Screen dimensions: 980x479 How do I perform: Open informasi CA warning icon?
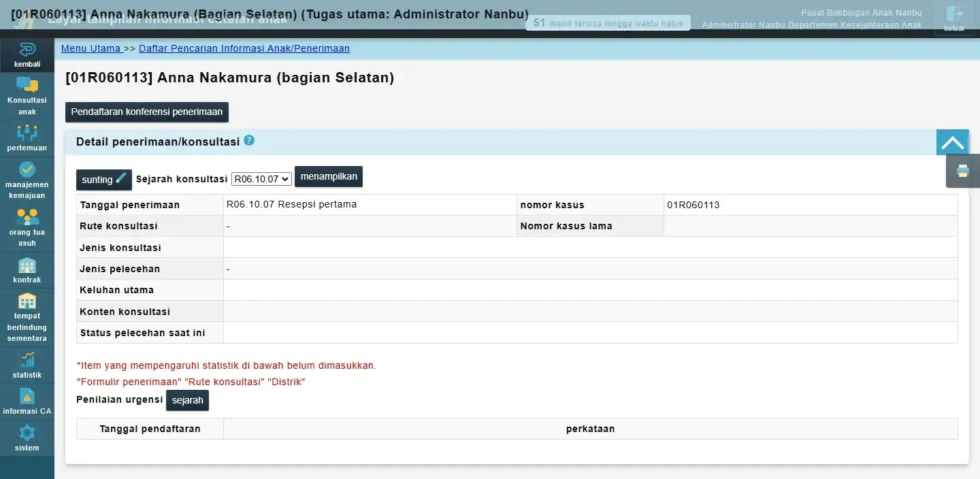[27, 396]
